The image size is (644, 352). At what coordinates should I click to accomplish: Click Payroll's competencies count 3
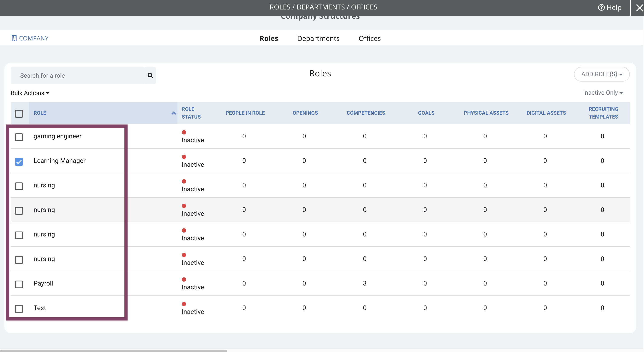tap(365, 283)
